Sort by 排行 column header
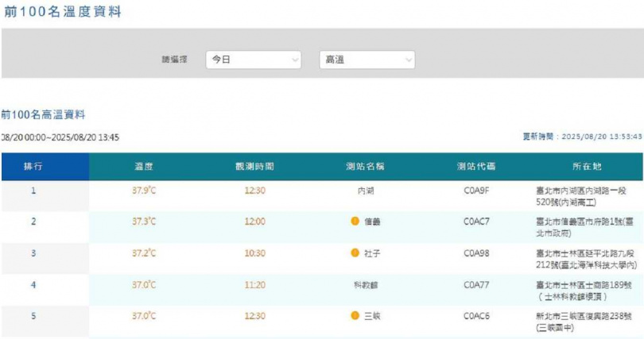This screenshot has height=339, width=644. pyautogui.click(x=33, y=167)
